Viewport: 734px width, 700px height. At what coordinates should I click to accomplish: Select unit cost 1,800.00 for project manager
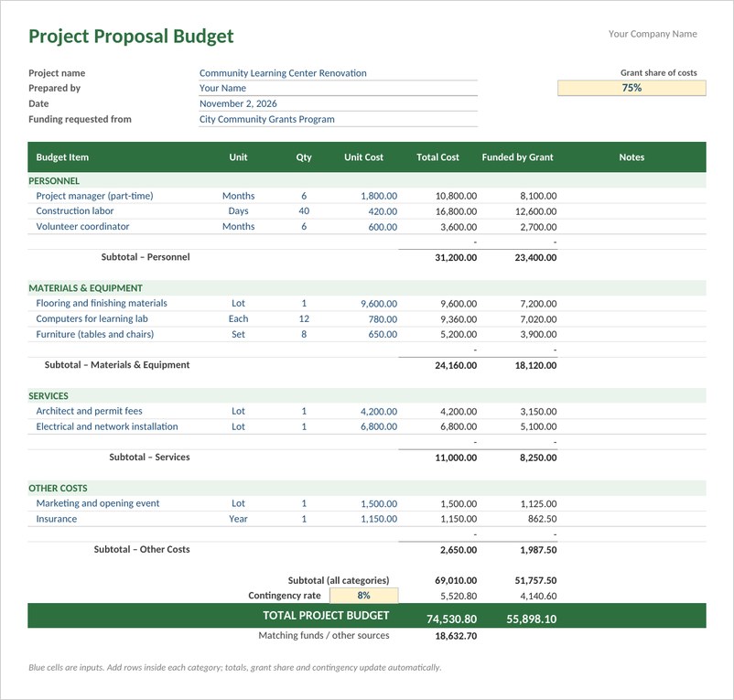point(379,196)
